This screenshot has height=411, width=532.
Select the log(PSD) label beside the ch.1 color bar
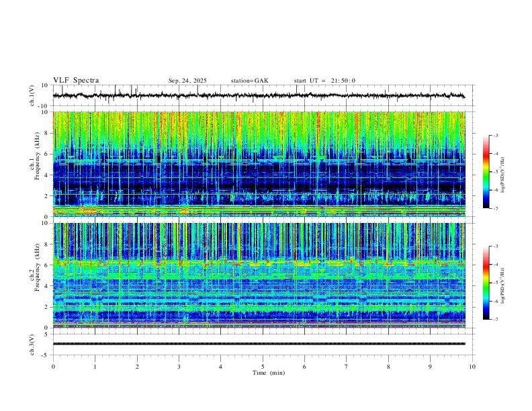click(503, 175)
